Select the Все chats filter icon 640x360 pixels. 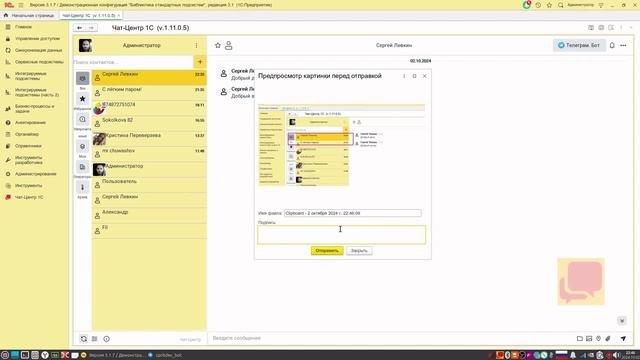coord(82,78)
